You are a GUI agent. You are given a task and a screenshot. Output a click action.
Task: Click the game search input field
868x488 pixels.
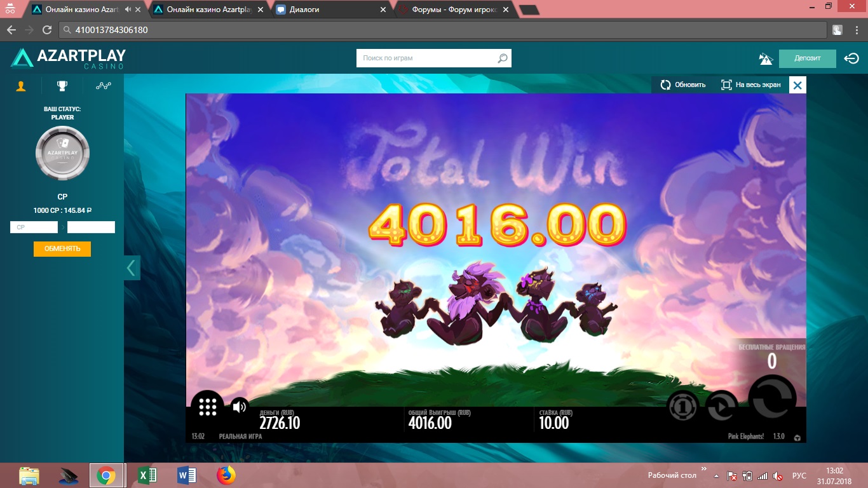[x=426, y=58]
